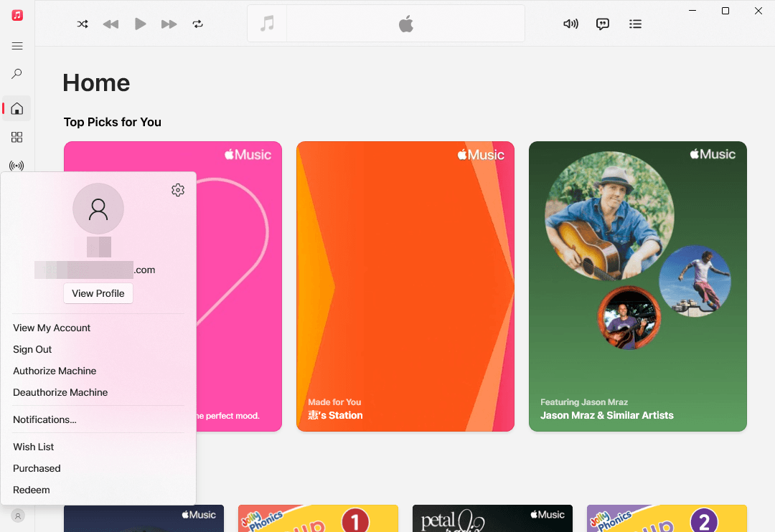
Task: Open the Wish List
Action: coord(34,447)
